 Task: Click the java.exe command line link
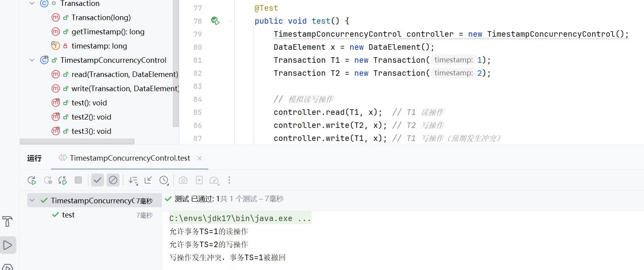(x=240, y=218)
